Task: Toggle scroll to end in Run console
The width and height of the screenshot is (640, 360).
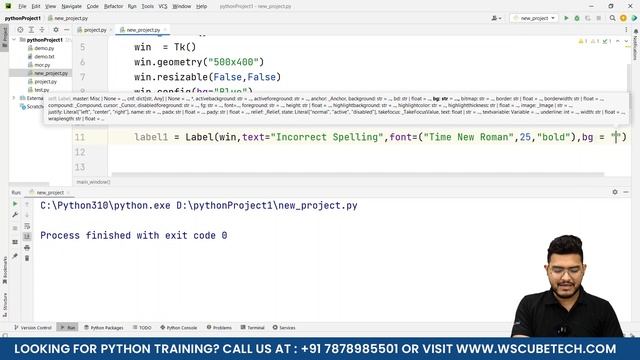Action: (x=27, y=236)
